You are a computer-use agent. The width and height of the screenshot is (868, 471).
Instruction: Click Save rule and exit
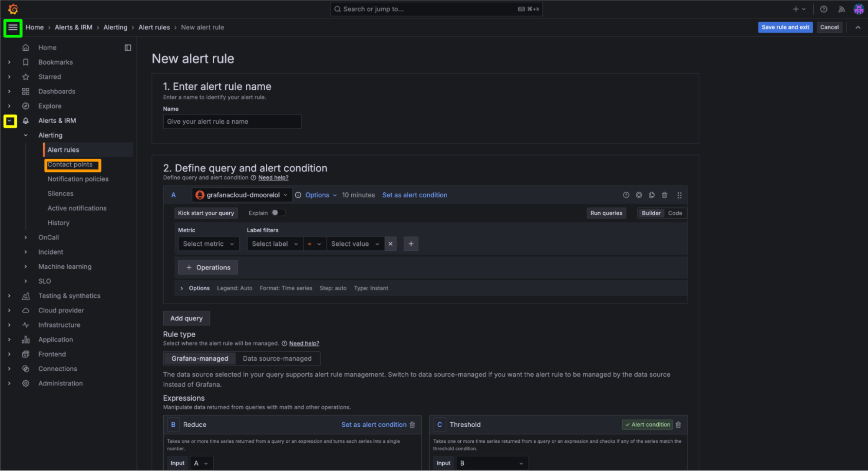785,27
